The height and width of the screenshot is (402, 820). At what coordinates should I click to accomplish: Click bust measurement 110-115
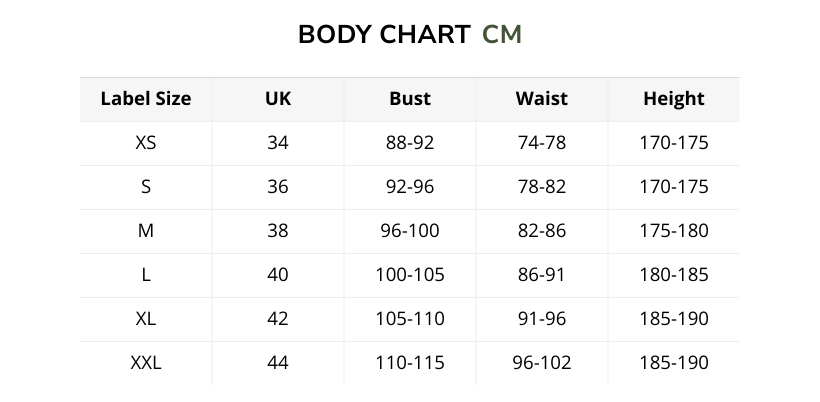click(x=410, y=363)
